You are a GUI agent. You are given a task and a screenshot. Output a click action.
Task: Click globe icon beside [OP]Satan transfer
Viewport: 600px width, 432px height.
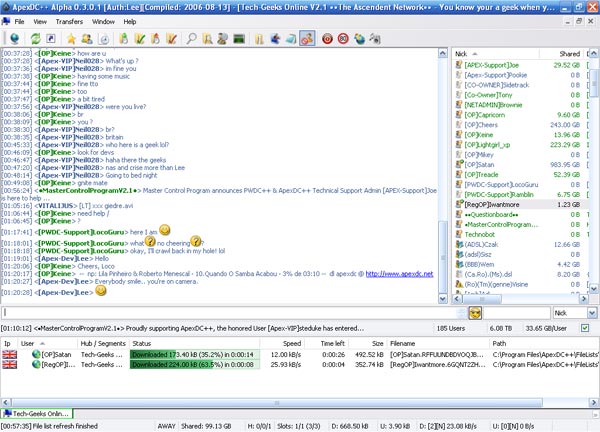[x=36, y=355]
